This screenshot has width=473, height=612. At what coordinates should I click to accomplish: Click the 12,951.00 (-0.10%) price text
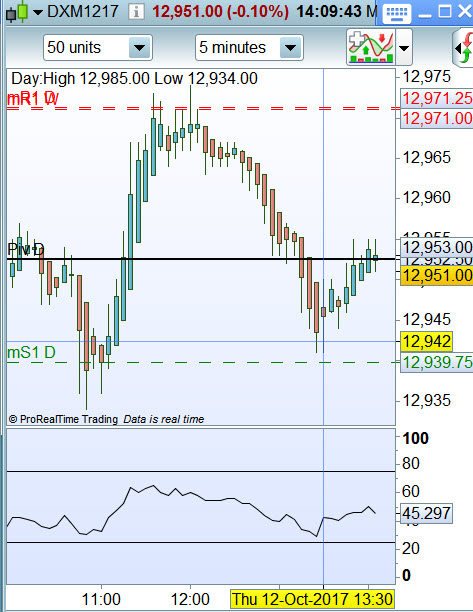(220, 11)
